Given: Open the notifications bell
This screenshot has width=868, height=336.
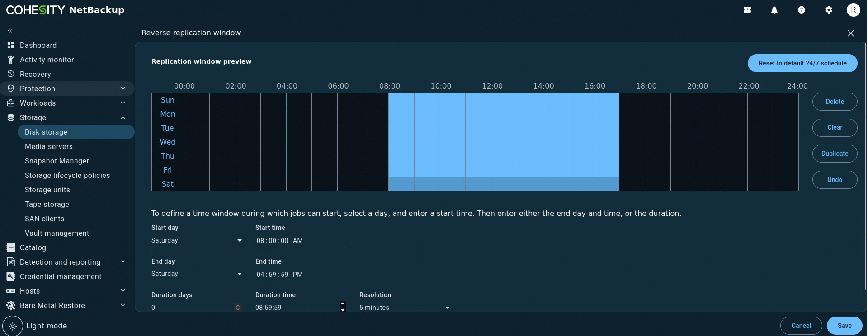Looking at the screenshot, I should click(774, 10).
